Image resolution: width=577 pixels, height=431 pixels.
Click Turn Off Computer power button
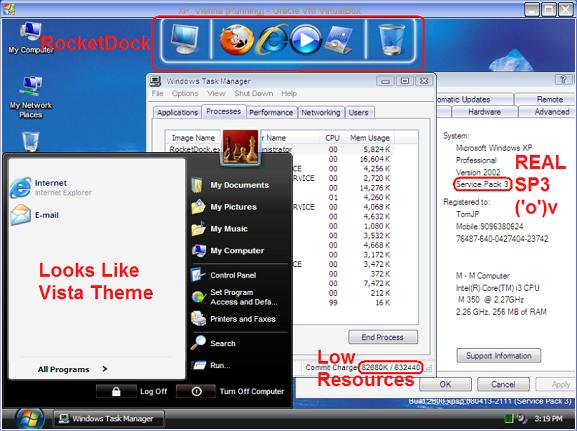(x=196, y=391)
